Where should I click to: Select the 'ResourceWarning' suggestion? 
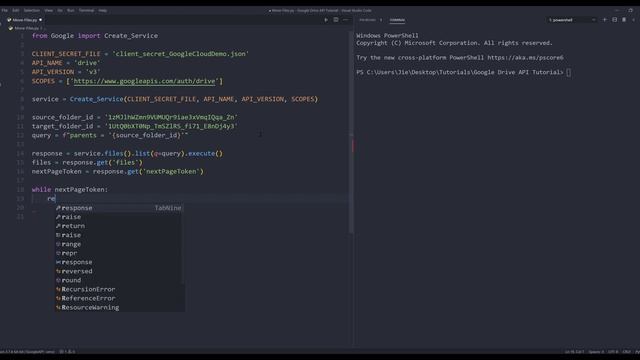tap(118, 307)
